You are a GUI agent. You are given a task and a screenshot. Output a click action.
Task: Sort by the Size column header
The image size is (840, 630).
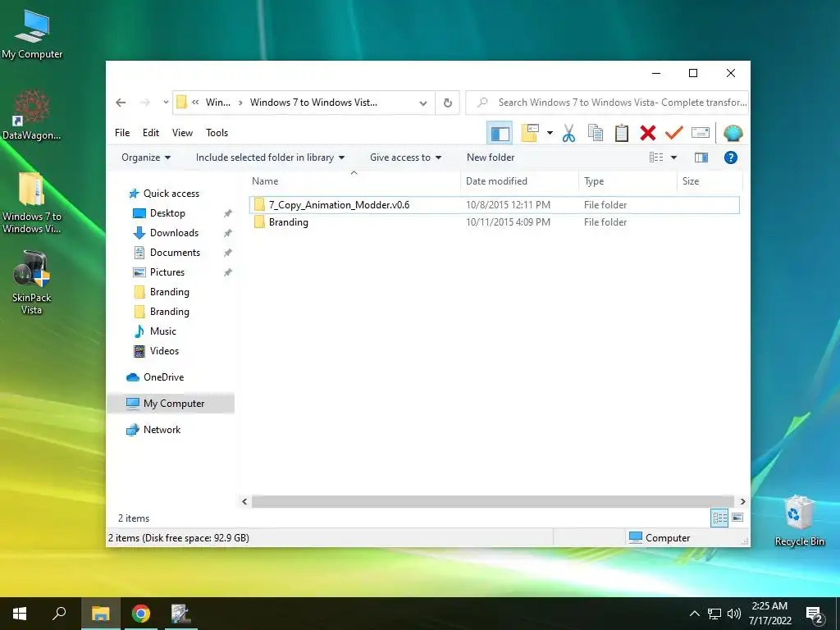pyautogui.click(x=710, y=181)
